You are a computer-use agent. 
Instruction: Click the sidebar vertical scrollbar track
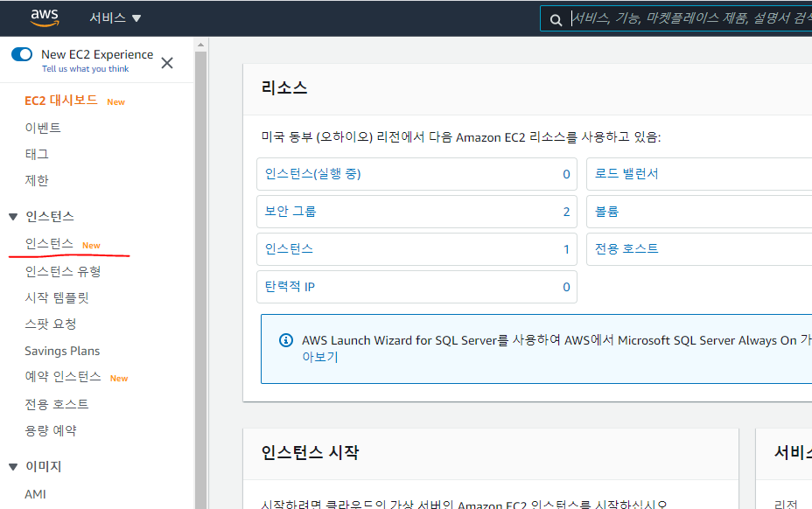pos(201,280)
